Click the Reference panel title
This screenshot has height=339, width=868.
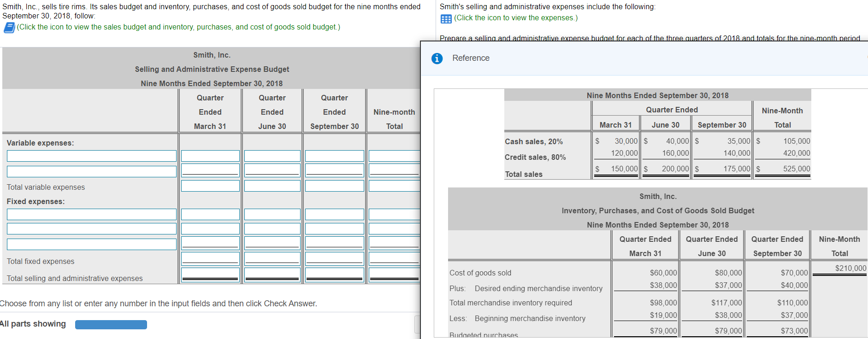coord(471,58)
